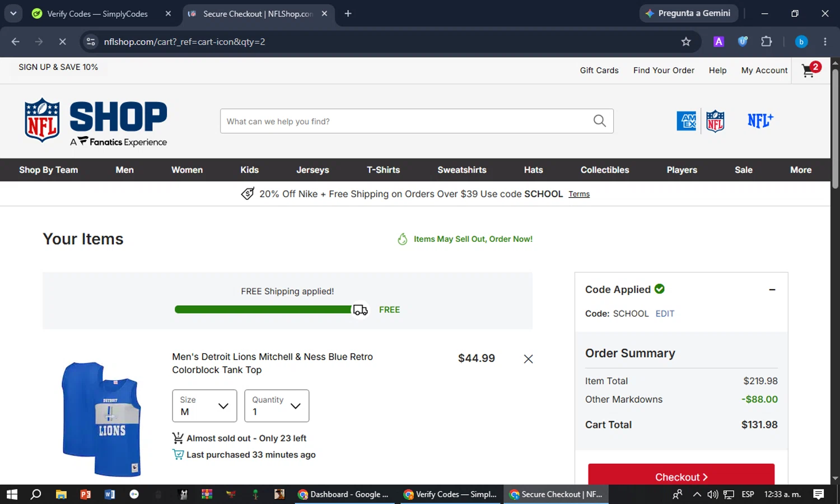Go back to the previous page

[15, 41]
